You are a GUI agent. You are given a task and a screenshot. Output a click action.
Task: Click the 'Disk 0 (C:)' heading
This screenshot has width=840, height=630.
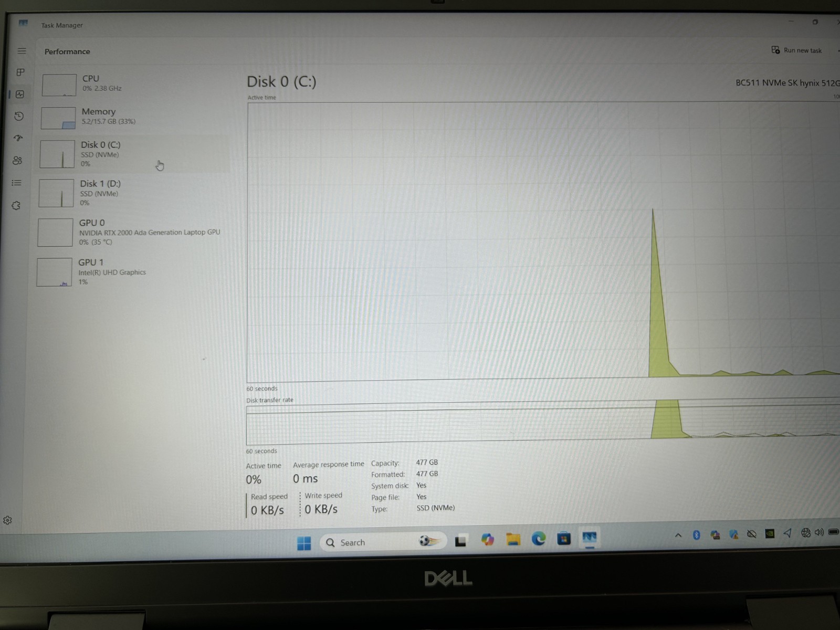282,82
